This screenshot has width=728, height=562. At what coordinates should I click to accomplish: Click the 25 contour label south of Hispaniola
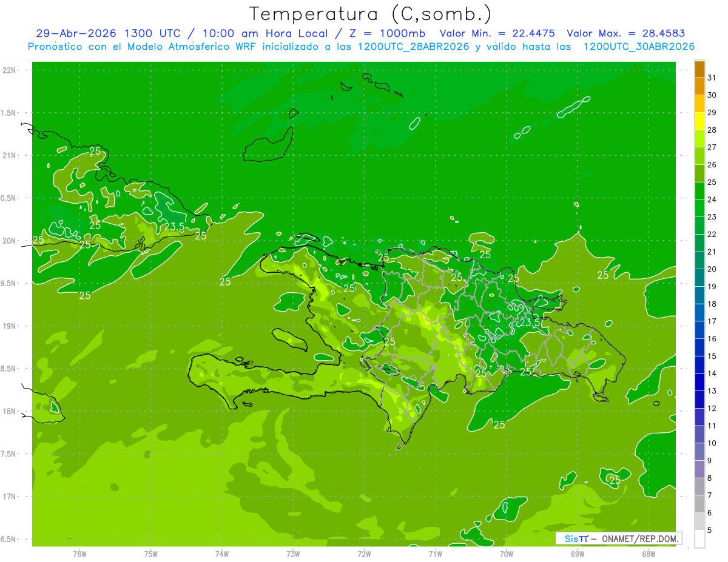click(499, 424)
